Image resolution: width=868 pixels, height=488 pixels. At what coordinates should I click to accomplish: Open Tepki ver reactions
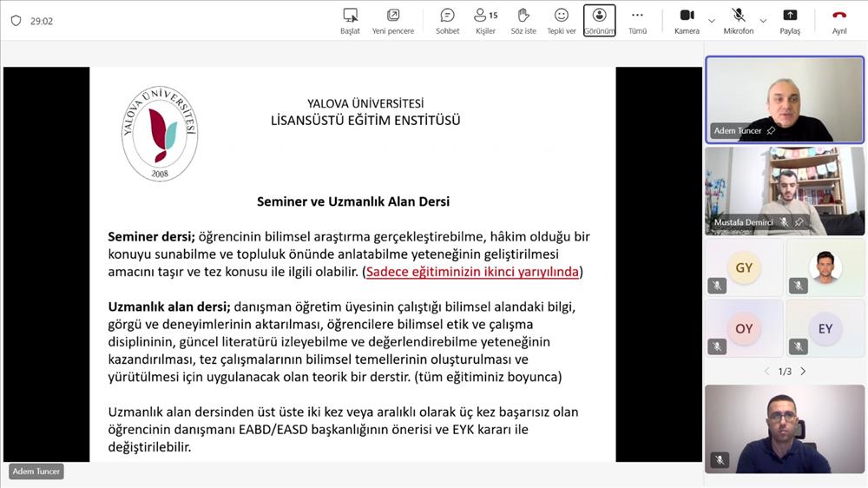[x=561, y=20]
